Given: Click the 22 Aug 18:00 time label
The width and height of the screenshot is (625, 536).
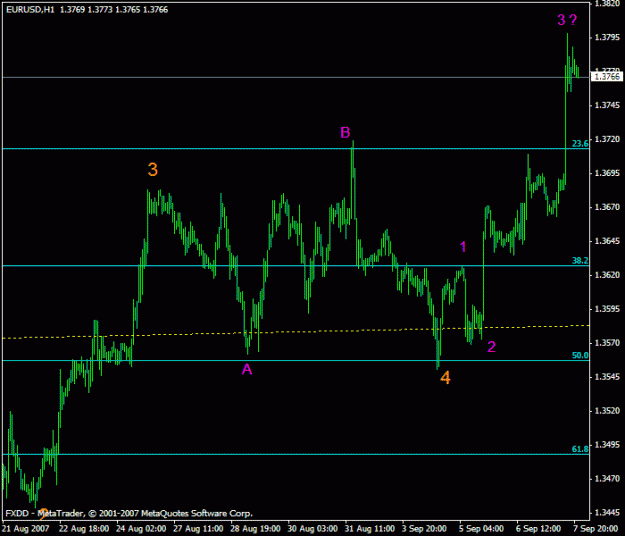Looking at the screenshot, I should click(84, 528).
